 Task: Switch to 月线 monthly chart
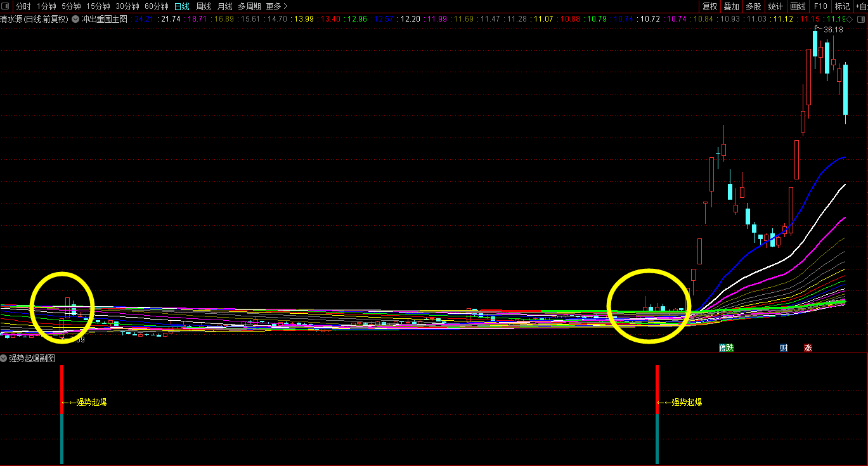point(224,6)
